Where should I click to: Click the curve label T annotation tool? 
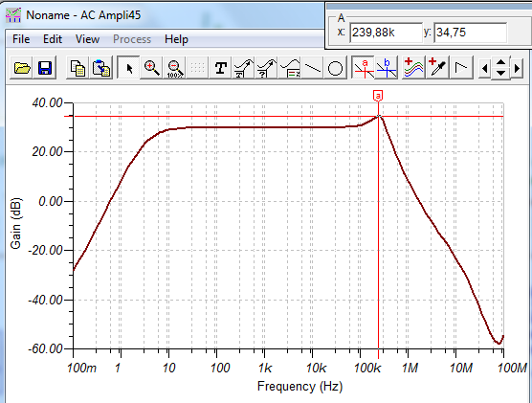tap(244, 68)
